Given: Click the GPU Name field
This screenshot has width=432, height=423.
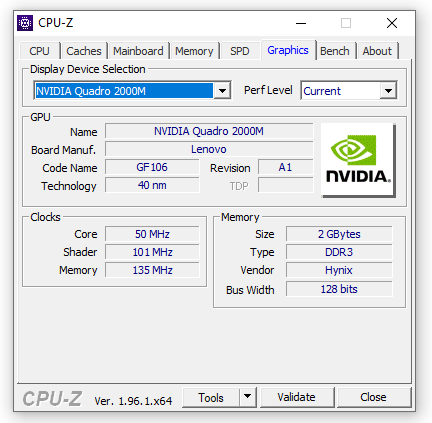Looking at the screenshot, I should click(209, 131).
